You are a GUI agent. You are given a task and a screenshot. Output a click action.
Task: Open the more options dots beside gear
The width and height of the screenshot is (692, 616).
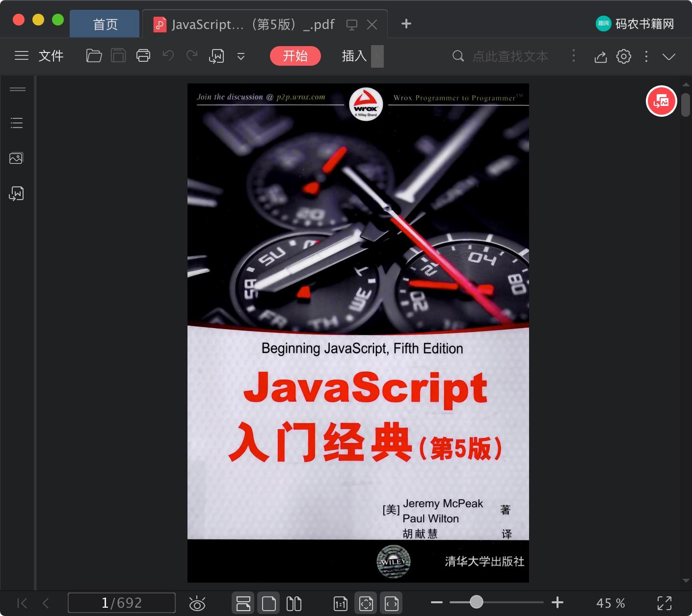(646, 56)
